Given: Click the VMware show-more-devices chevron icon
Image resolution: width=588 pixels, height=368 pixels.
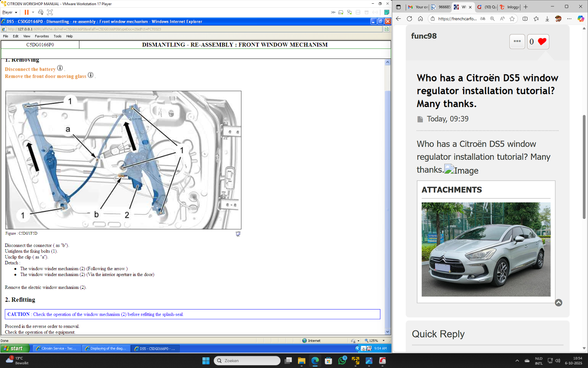Looking at the screenshot, I should click(333, 12).
